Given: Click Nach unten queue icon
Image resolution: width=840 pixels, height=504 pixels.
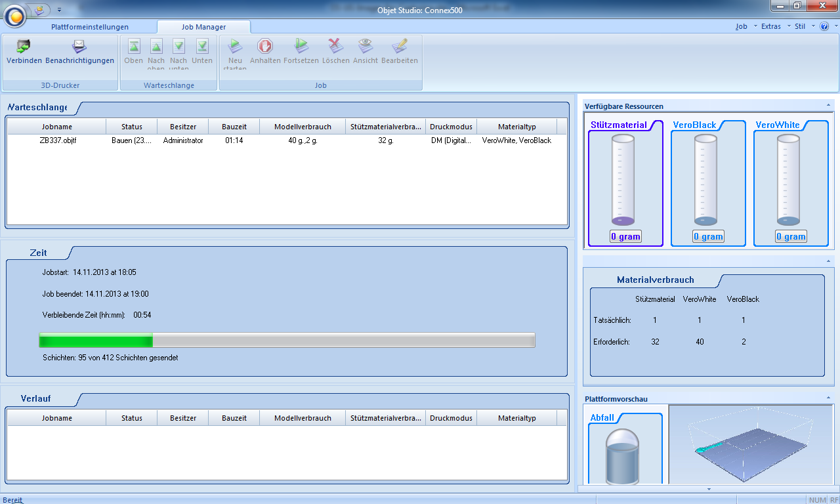Looking at the screenshot, I should (x=178, y=47).
